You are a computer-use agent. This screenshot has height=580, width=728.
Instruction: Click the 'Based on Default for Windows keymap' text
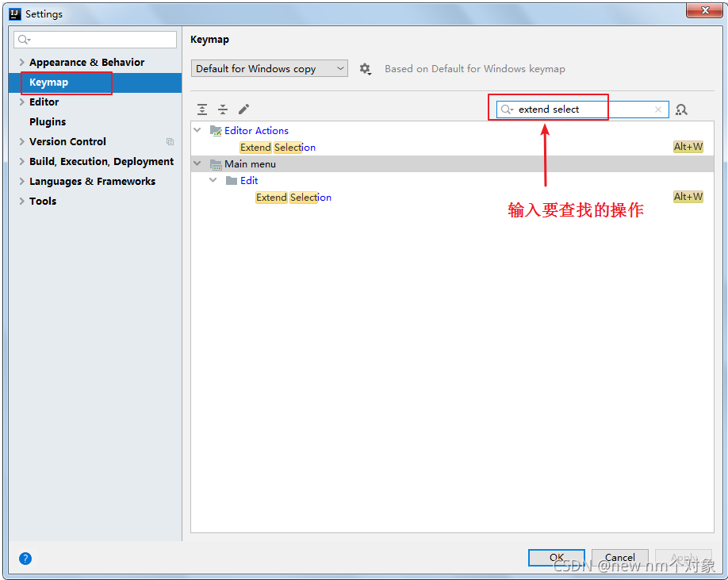475,69
